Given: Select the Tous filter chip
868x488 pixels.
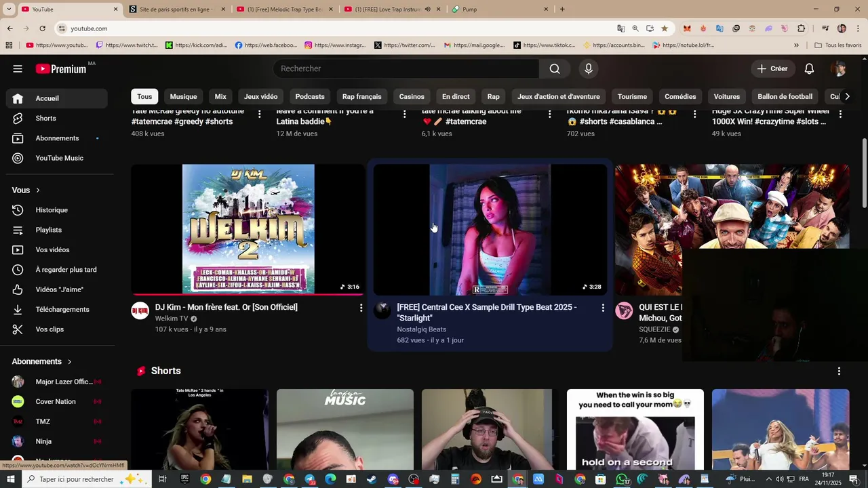Looking at the screenshot, I should click(144, 96).
